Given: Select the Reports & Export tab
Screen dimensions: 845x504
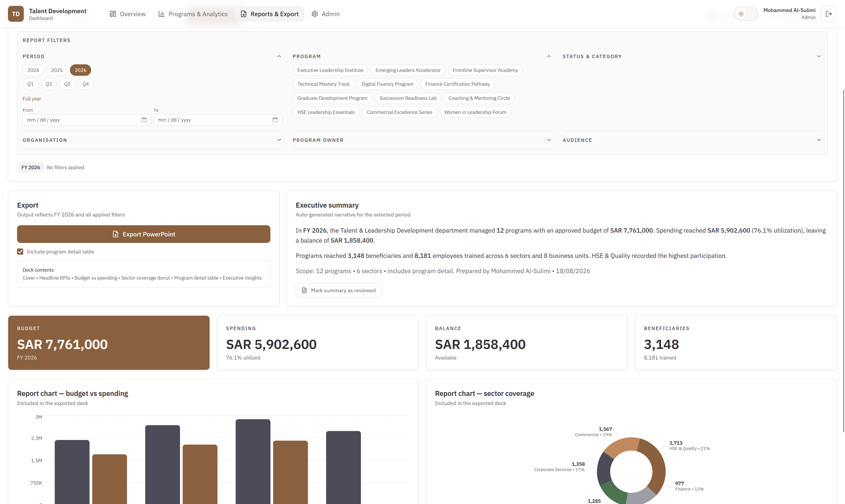Looking at the screenshot, I should tap(270, 14).
